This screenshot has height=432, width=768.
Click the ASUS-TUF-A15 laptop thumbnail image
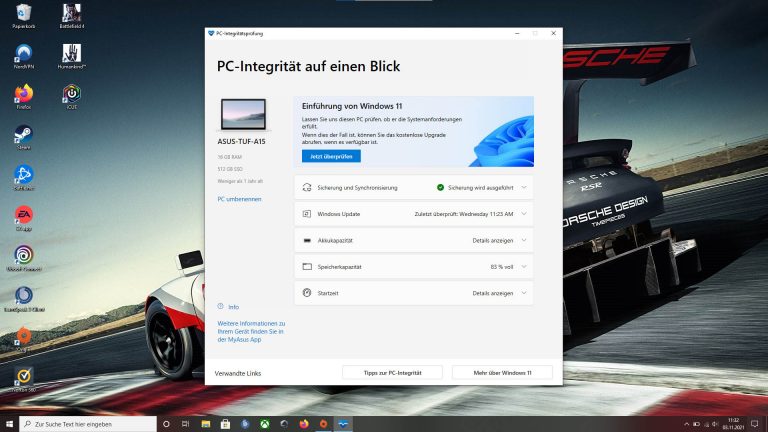coord(243,115)
